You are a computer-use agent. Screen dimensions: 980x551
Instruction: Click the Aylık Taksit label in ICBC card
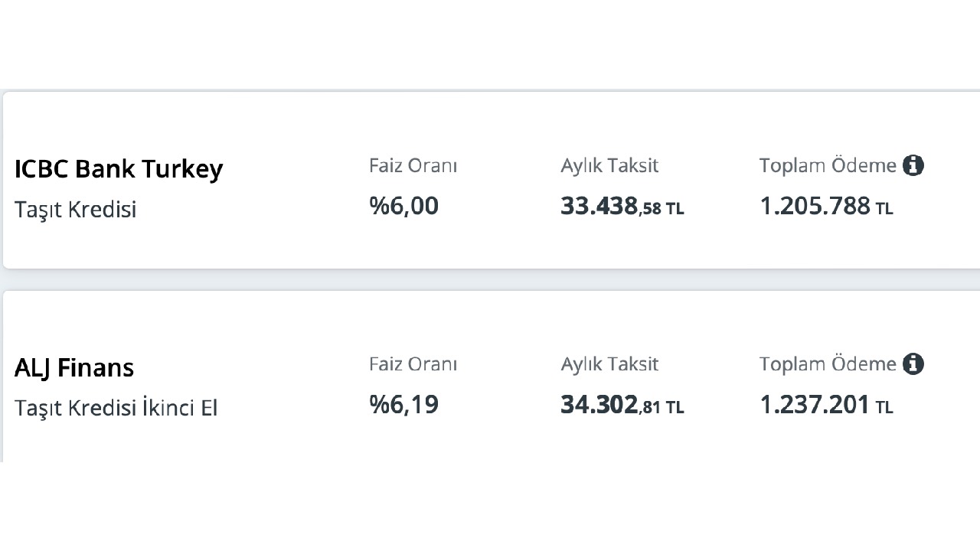(609, 165)
